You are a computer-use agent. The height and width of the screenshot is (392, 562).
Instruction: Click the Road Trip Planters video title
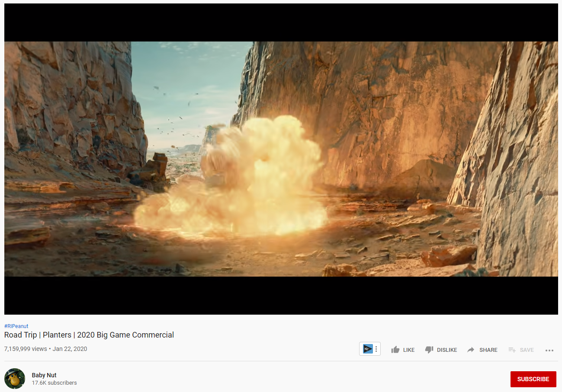[x=89, y=335]
